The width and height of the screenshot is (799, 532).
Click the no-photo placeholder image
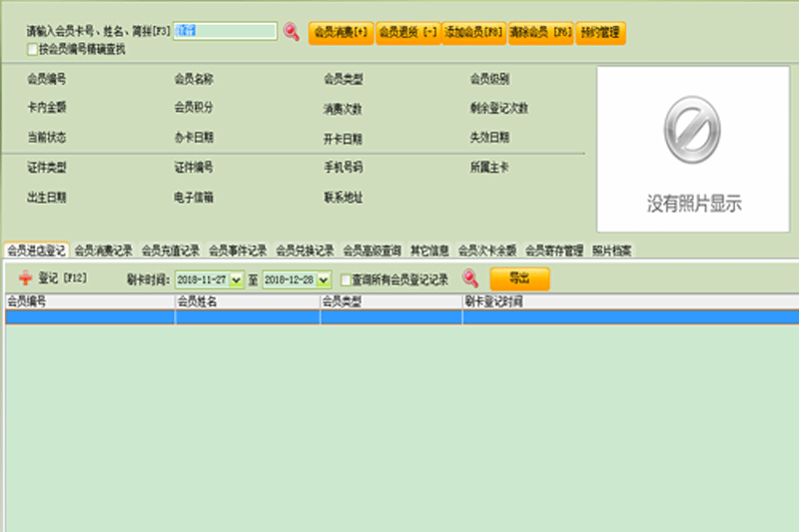pyautogui.click(x=693, y=149)
